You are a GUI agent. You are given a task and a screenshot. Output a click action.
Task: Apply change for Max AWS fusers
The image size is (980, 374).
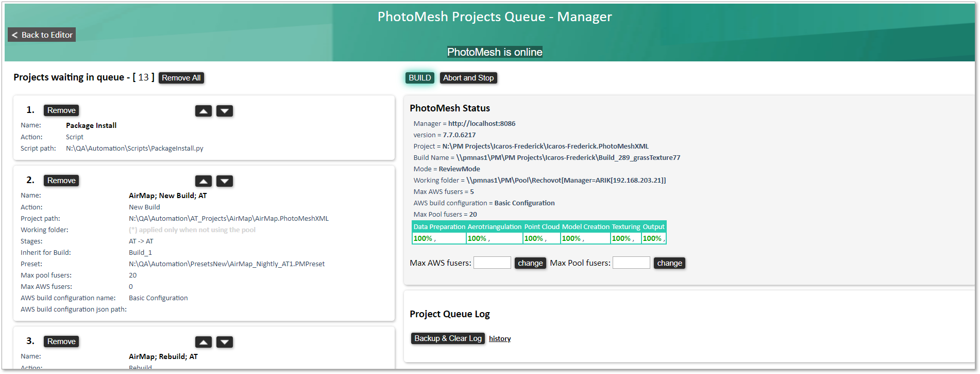click(530, 263)
